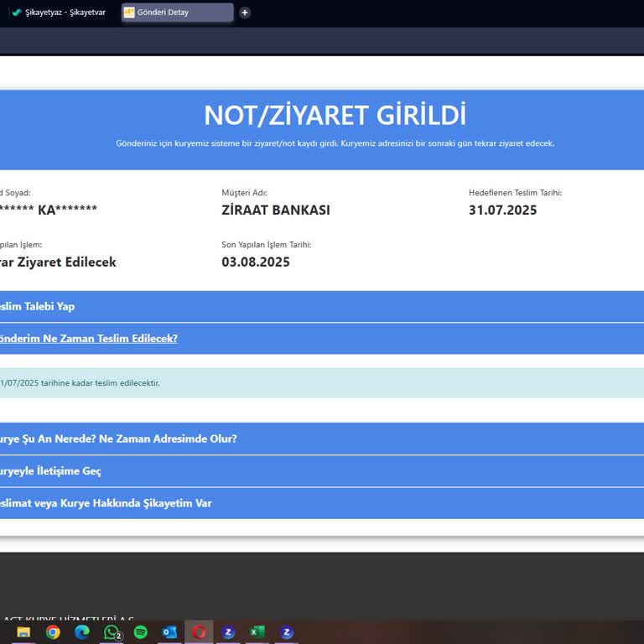
Task: Expand 'Kurye Şu An Nerede?' section
Action: pyautogui.click(x=322, y=439)
